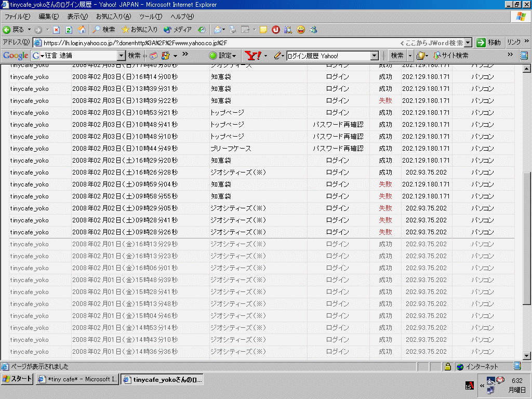Open the Yahoo Messenger smiley icon
Viewport: 532px width, 399px height.
tap(301, 30)
